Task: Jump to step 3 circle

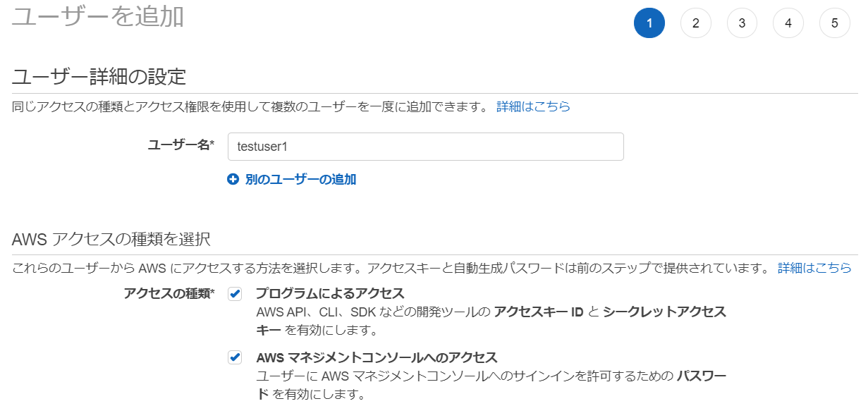Action: 742,23
